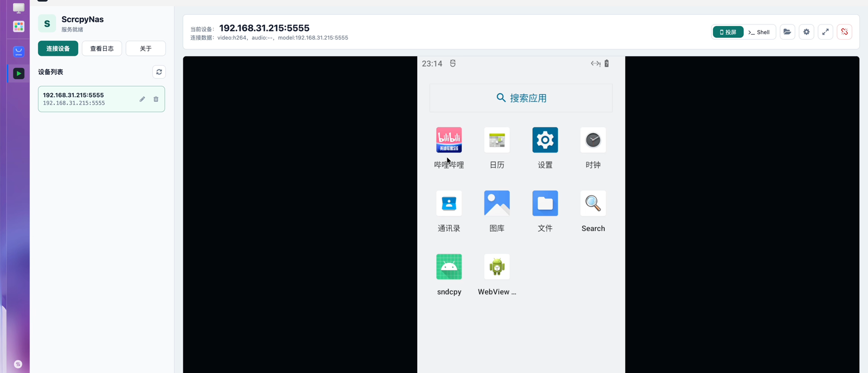Switch to the 投屏 screen-mirroring tab

(728, 32)
